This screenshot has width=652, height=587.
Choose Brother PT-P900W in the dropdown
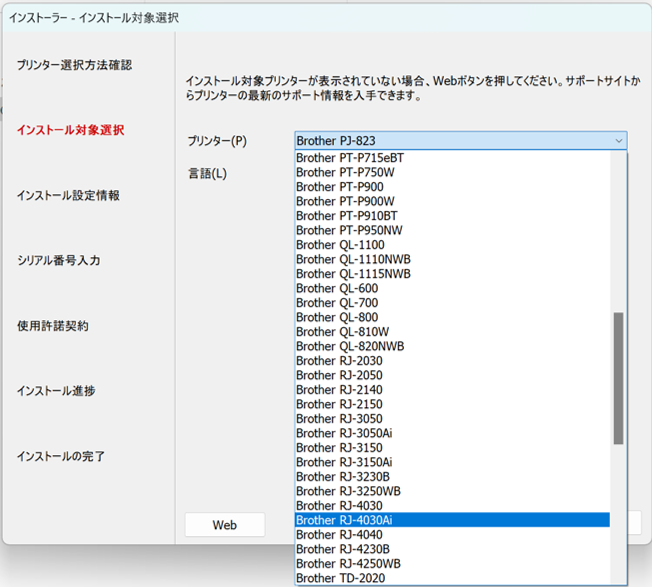tap(452, 201)
